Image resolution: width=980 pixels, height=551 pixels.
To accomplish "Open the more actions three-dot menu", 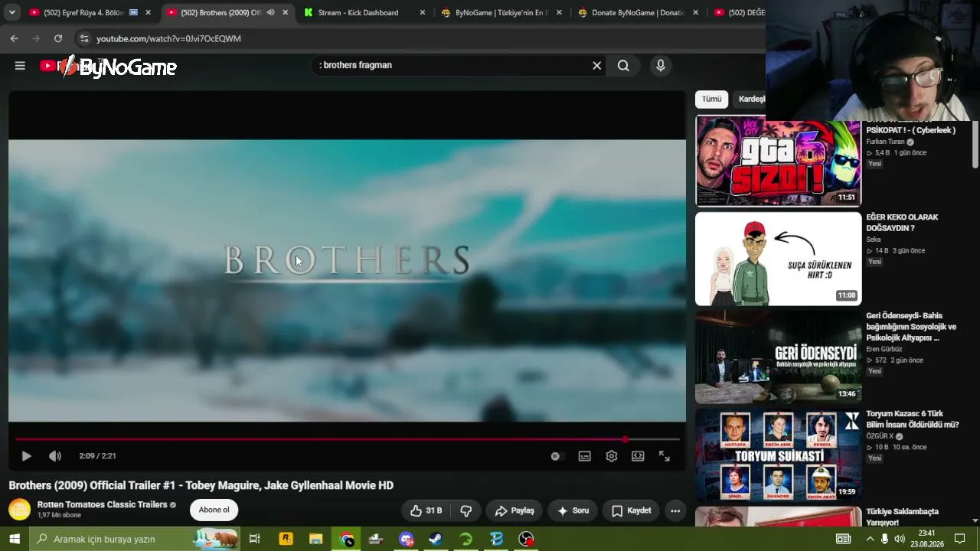I will pyautogui.click(x=675, y=510).
